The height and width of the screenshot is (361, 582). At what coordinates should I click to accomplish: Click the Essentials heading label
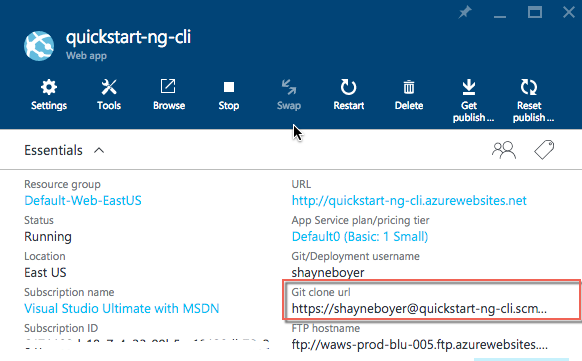53,150
